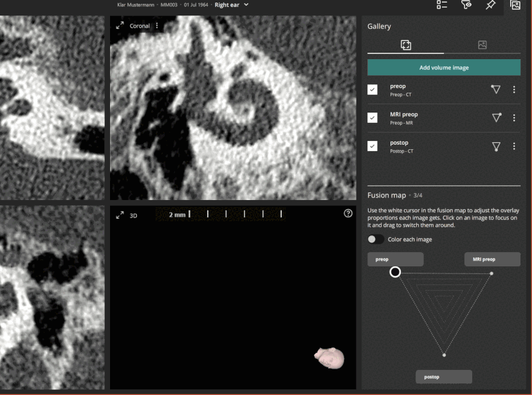Open the Right ear dropdown
Image resolution: width=532 pixels, height=395 pixels.
click(x=232, y=5)
